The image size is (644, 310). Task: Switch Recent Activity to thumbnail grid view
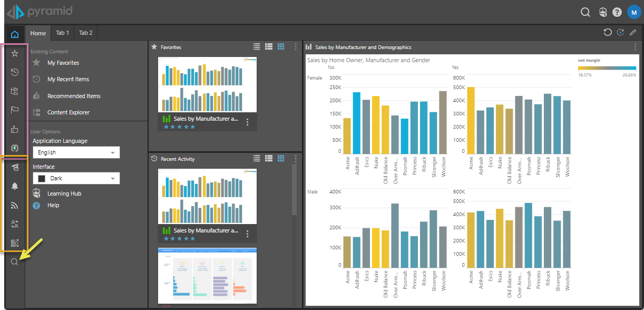click(281, 158)
